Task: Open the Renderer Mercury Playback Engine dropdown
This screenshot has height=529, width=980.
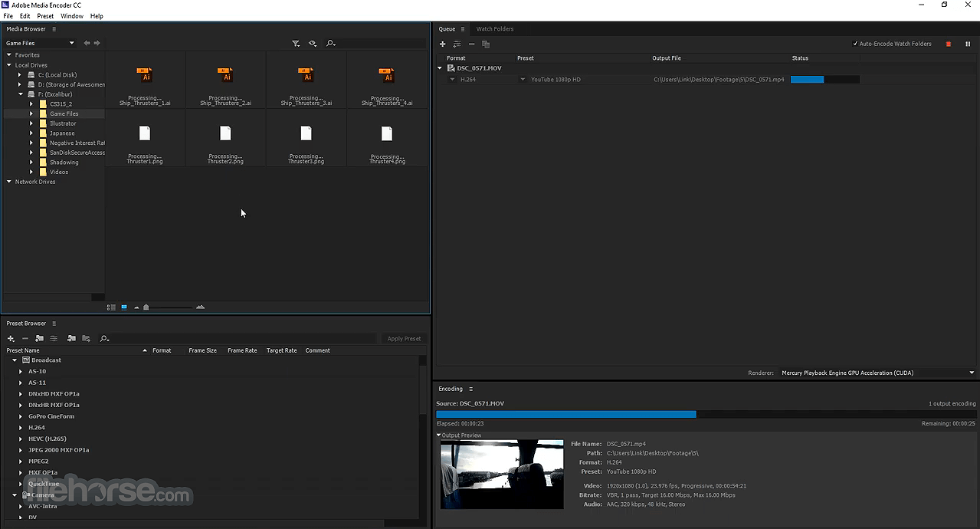Action: coord(877,373)
